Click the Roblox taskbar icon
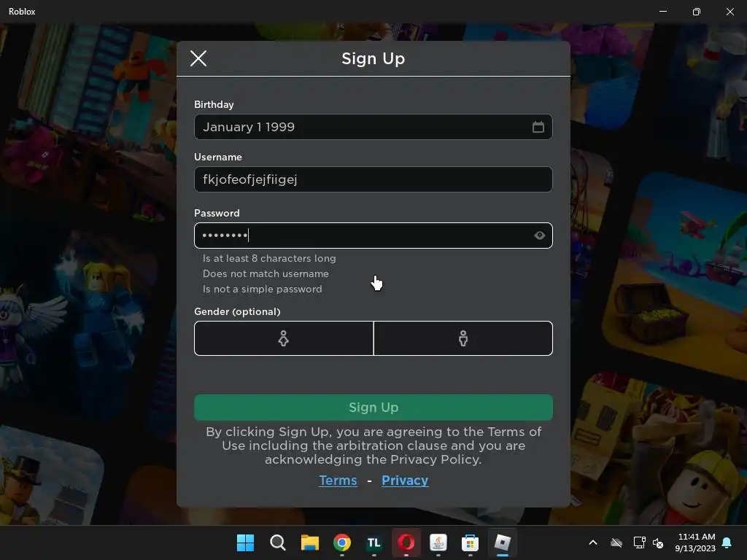Screen dimensions: 747x560 click(502, 542)
